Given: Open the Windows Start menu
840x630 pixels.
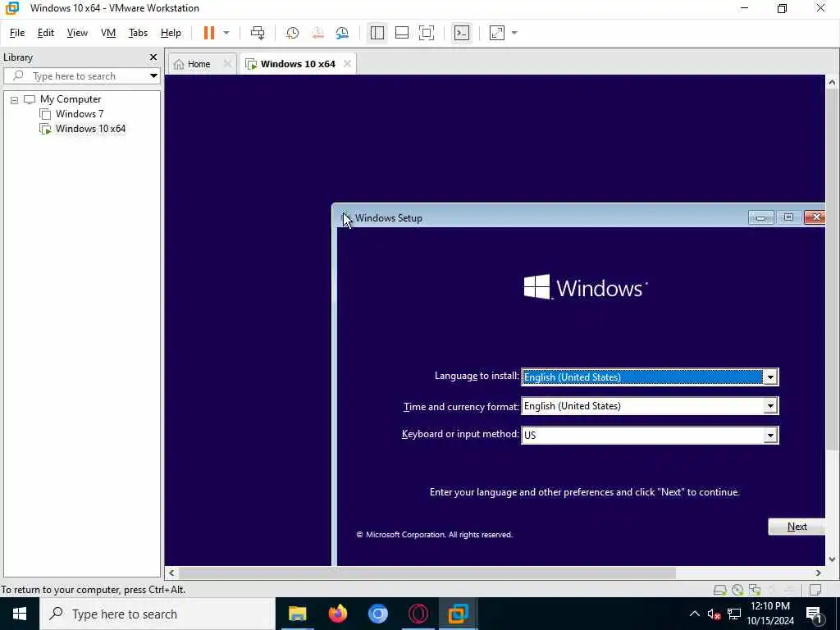Looking at the screenshot, I should (20, 614).
